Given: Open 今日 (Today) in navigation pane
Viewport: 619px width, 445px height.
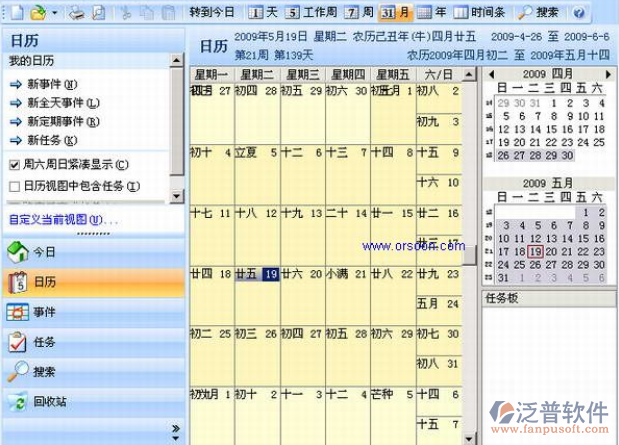Looking at the screenshot, I should coord(45,252).
